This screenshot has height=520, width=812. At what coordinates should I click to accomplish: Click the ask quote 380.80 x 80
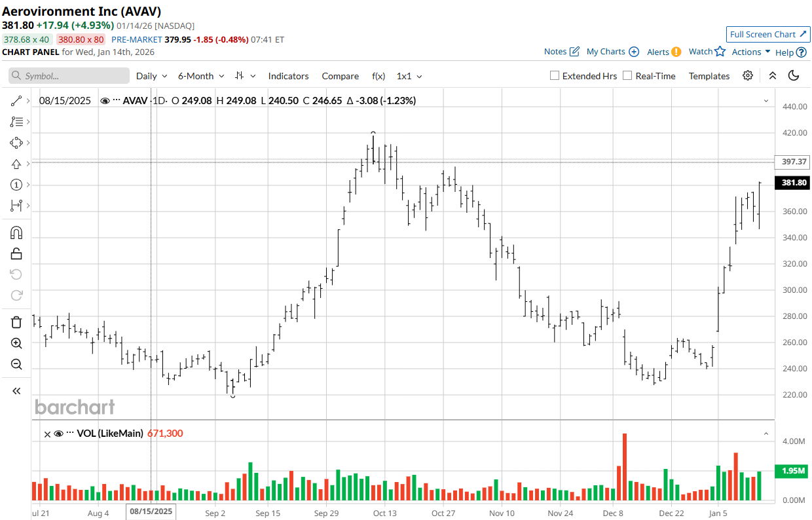pyautogui.click(x=81, y=39)
